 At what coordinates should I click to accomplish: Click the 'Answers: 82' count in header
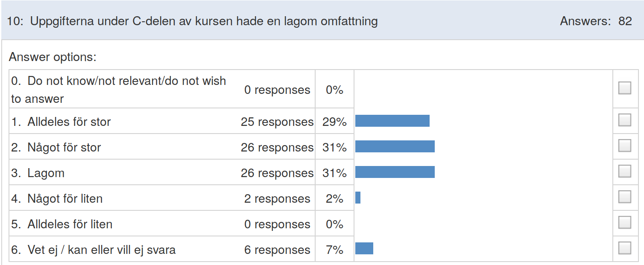[x=596, y=21]
